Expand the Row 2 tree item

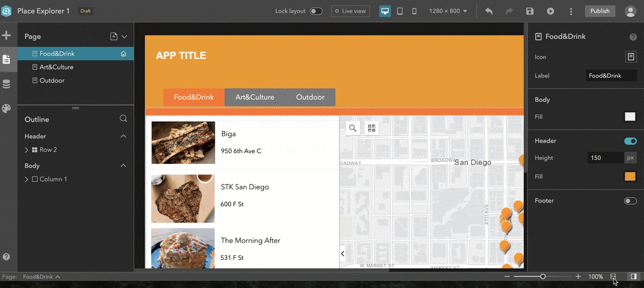pos(26,150)
